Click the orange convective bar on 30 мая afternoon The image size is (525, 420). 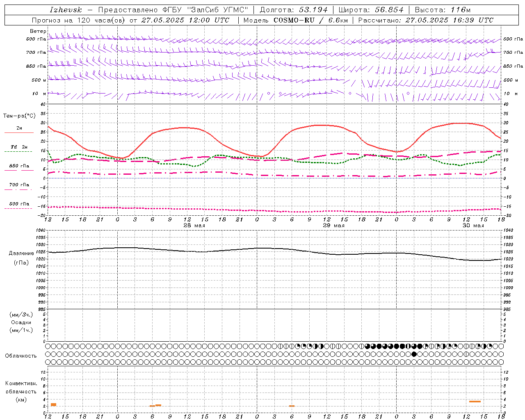(x=475, y=402)
